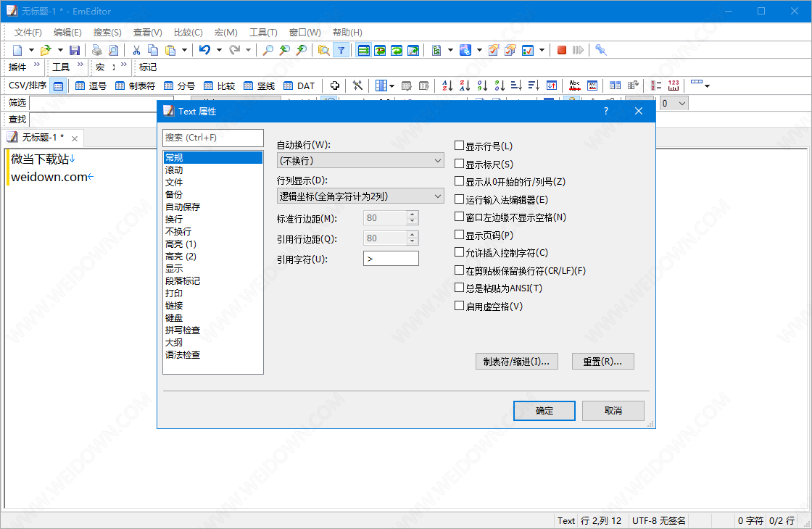Click the grey Redo arrow icon
The image size is (812, 529).
(x=235, y=50)
